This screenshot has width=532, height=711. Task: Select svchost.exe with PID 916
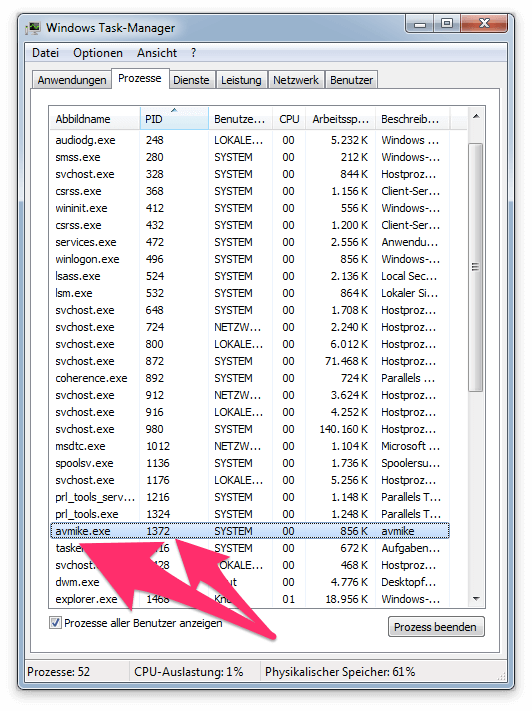pyautogui.click(x=249, y=412)
